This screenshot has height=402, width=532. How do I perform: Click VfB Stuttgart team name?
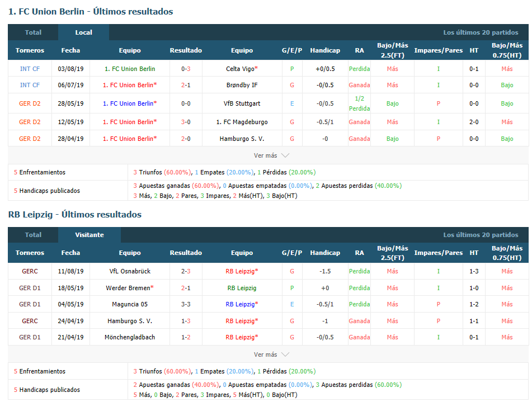(x=242, y=103)
